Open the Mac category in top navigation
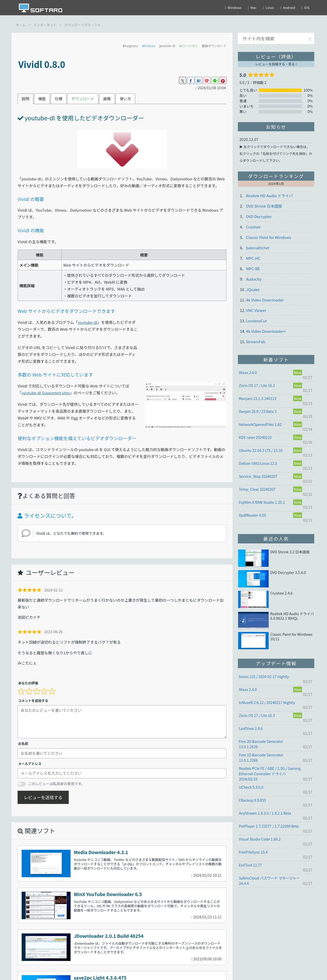Viewport: 327px width, 980px height. tap(252, 8)
